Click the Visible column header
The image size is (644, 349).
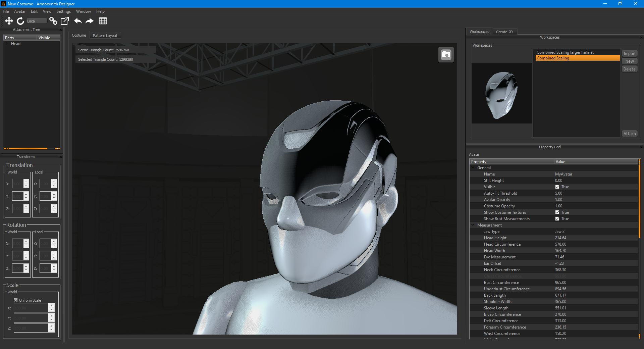pyautogui.click(x=49, y=38)
